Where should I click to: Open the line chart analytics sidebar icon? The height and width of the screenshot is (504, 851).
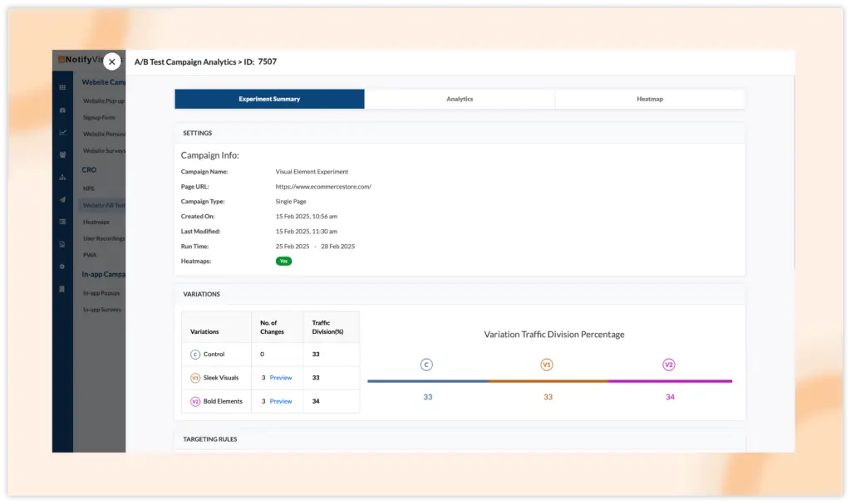(x=62, y=132)
